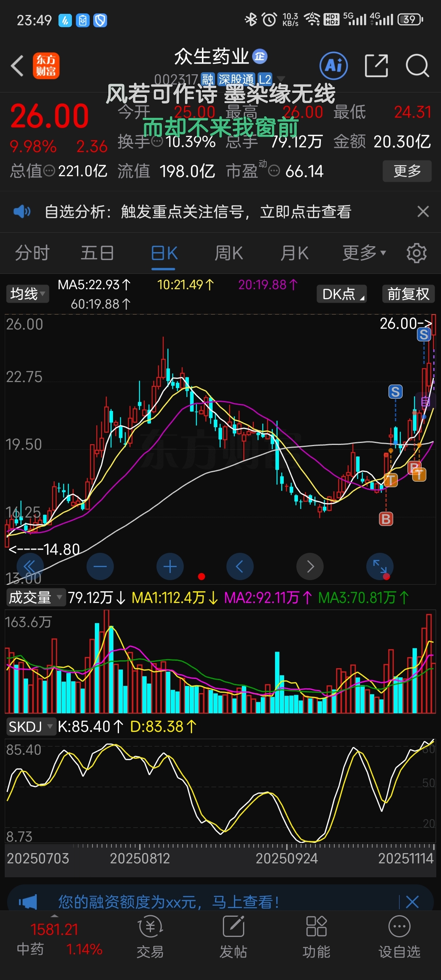
Task: Tap the 众生药业 stock title
Action: tap(212, 57)
